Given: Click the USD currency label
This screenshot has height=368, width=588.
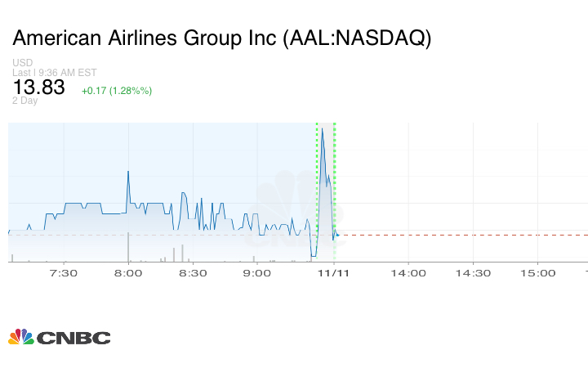Looking at the screenshot, I should coord(22,63).
